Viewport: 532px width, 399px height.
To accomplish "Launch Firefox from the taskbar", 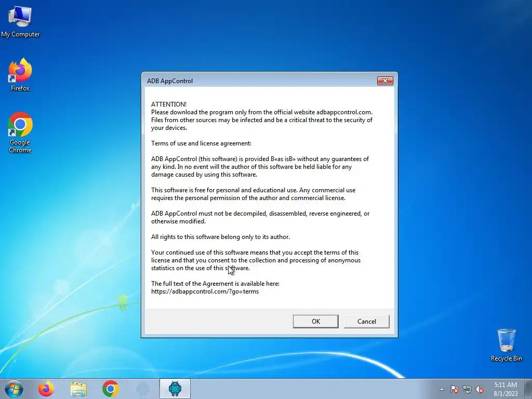I will pyautogui.click(x=46, y=389).
